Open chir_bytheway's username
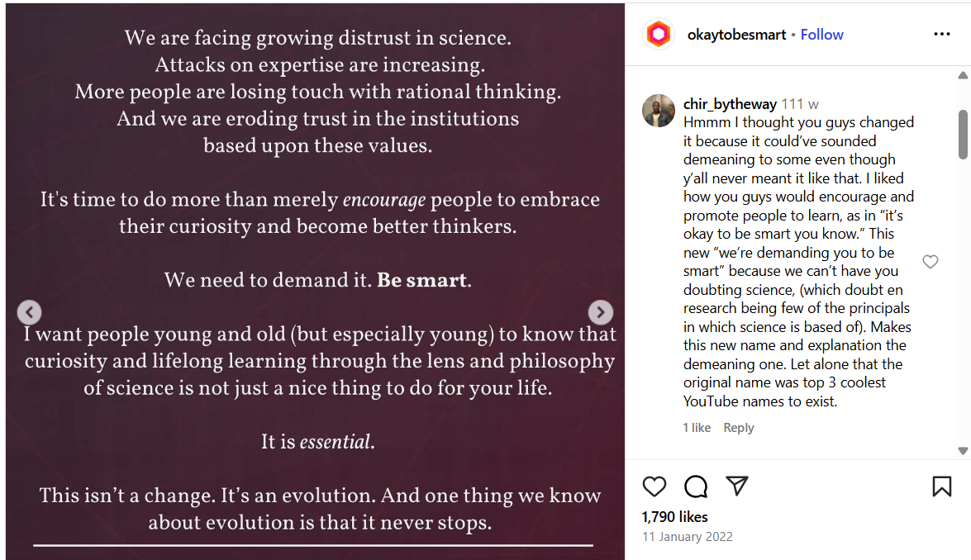This screenshot has width=971, height=560. click(729, 103)
